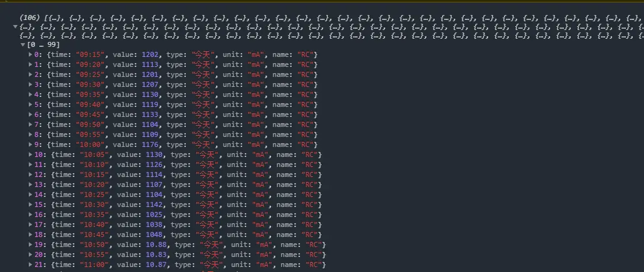Viewport: 644px width, 272px height.
Task: Expand entry 2 with time 09:25
Action: (31, 74)
